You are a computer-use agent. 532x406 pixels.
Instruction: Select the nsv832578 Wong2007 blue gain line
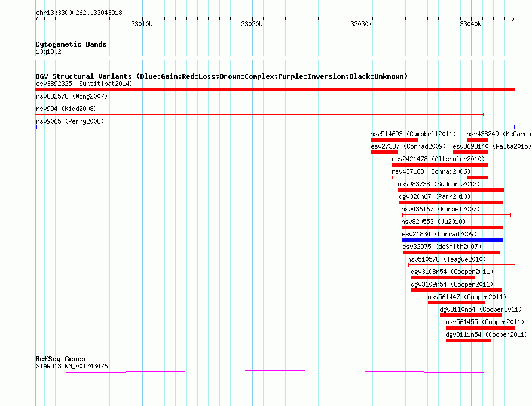(275, 101)
